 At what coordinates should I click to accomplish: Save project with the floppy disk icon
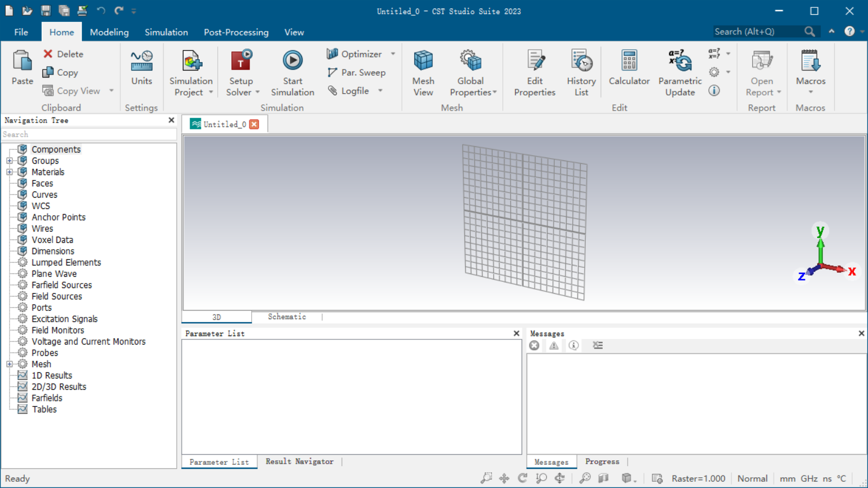pos(46,11)
